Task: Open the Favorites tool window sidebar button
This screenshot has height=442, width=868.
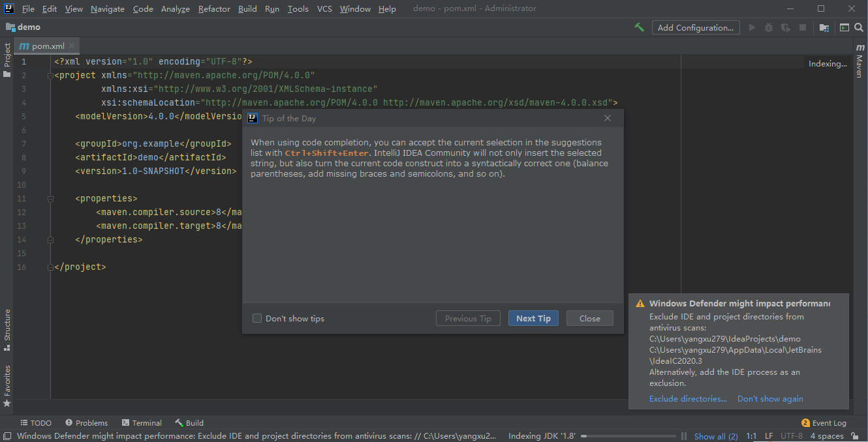Action: [7, 386]
